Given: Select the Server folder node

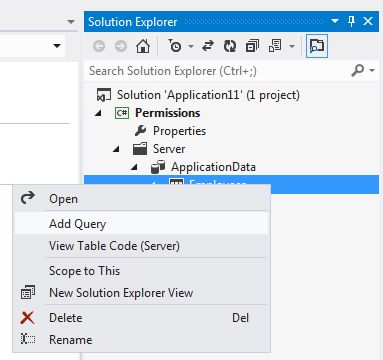Looking at the screenshot, I should (x=169, y=149).
